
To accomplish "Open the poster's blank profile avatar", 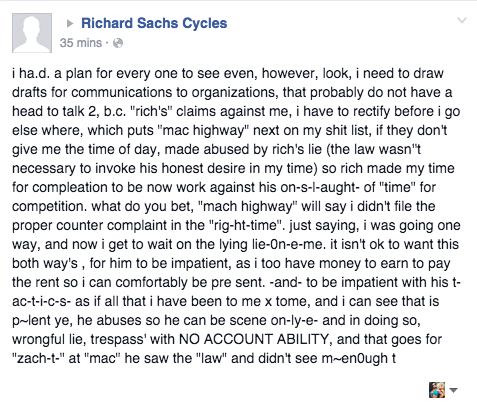I will (32, 33).
